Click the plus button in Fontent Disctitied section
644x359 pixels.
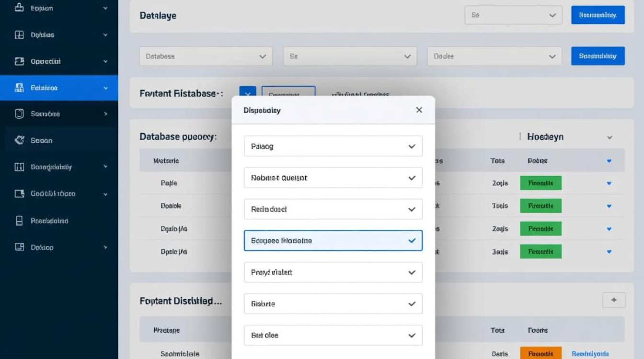pyautogui.click(x=613, y=300)
